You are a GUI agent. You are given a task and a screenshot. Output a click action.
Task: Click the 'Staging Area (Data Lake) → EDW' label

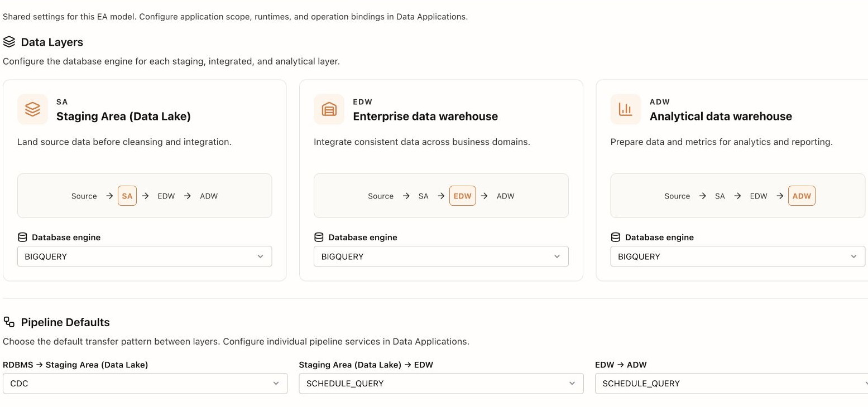point(366,365)
